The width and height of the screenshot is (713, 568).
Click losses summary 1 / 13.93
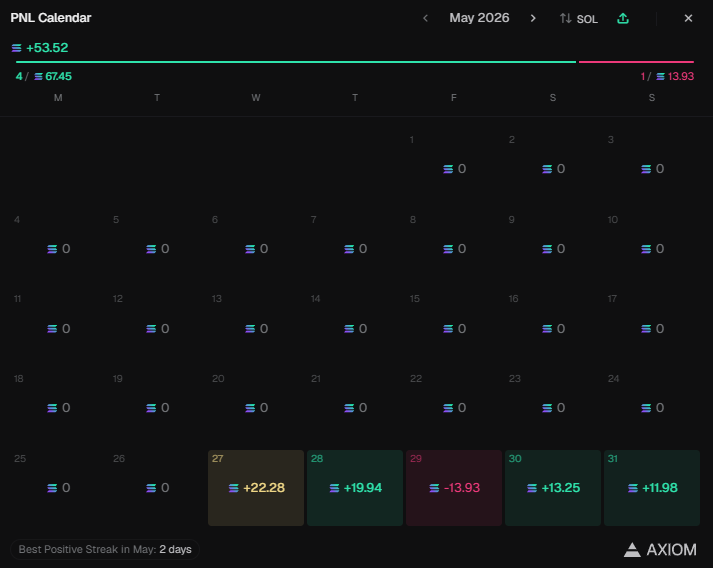pyautogui.click(x=667, y=76)
